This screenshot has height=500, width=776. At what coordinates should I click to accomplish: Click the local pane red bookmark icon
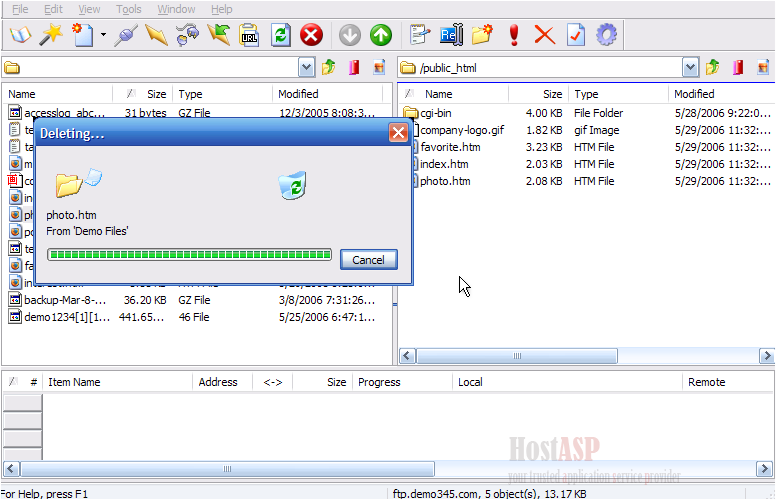[x=354, y=67]
